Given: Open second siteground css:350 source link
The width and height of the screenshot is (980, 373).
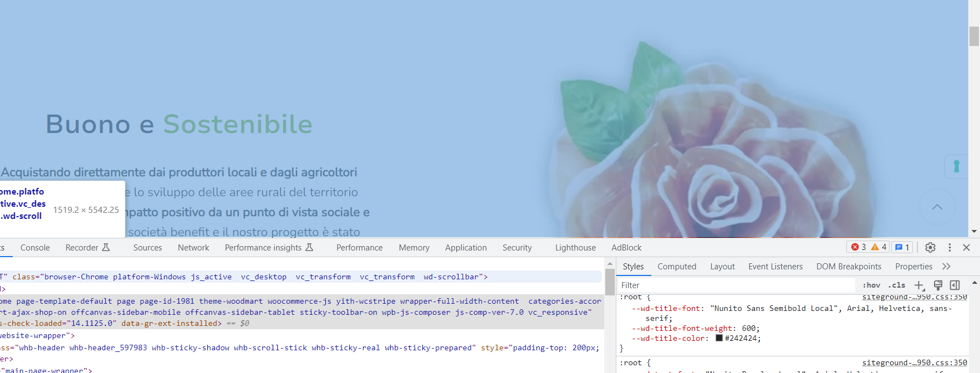Looking at the screenshot, I should click(x=915, y=362).
